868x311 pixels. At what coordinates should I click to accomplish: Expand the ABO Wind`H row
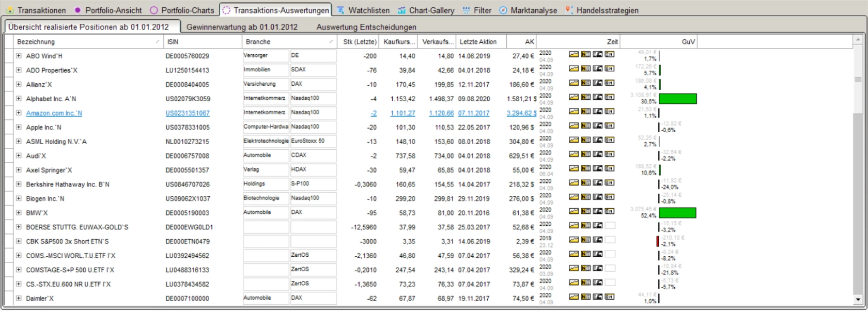pos(19,56)
